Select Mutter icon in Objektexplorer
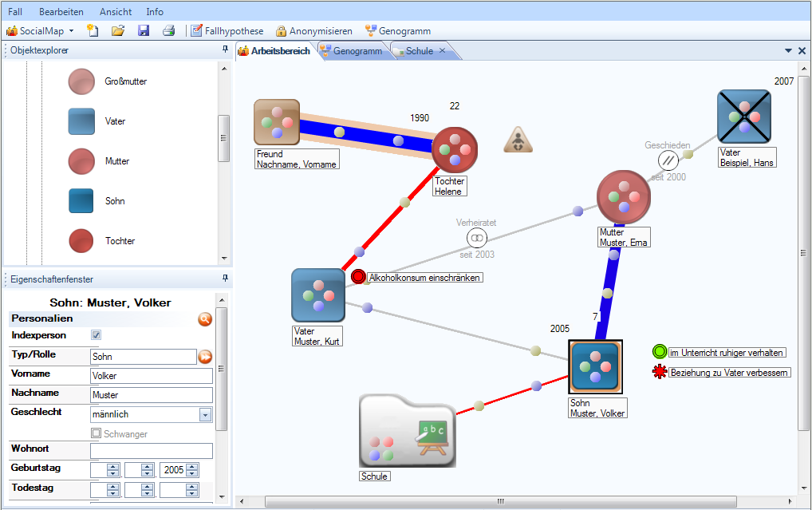This screenshot has width=812, height=510. coord(81,161)
